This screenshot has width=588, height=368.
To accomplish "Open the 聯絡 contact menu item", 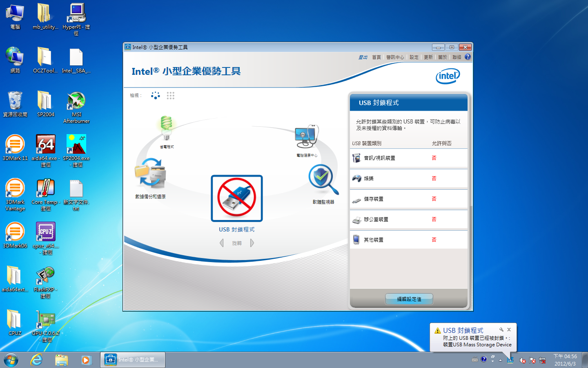I will click(x=457, y=57).
